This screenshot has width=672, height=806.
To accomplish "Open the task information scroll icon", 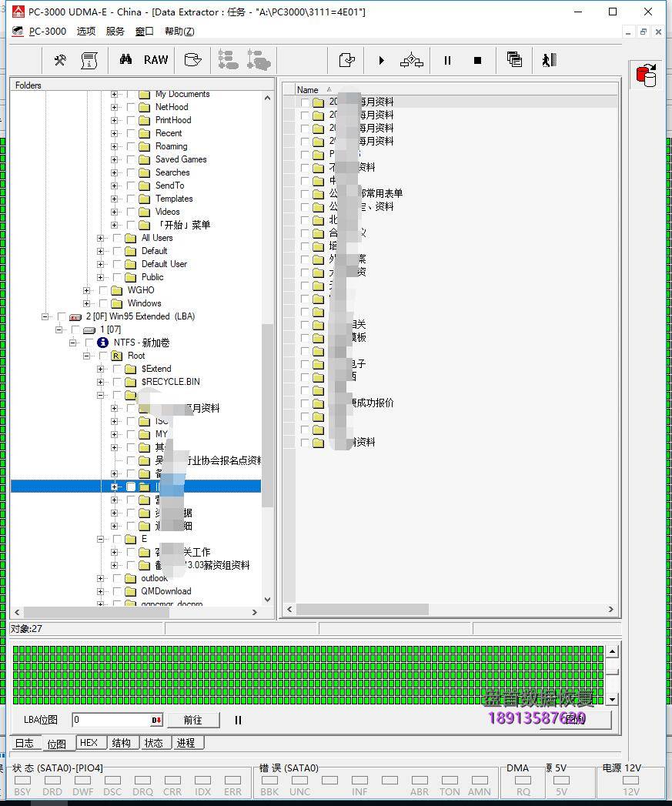I will (89, 60).
